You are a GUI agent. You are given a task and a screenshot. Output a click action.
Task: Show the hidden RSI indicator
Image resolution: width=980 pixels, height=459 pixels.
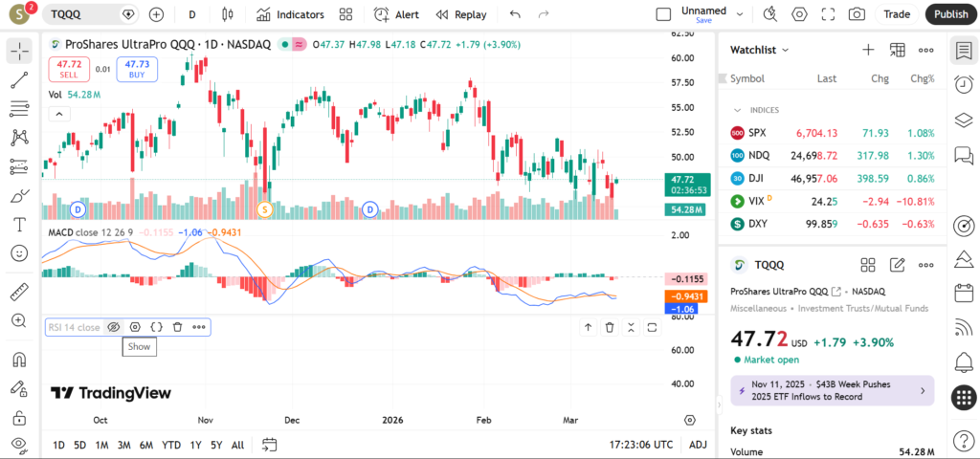[x=113, y=327]
